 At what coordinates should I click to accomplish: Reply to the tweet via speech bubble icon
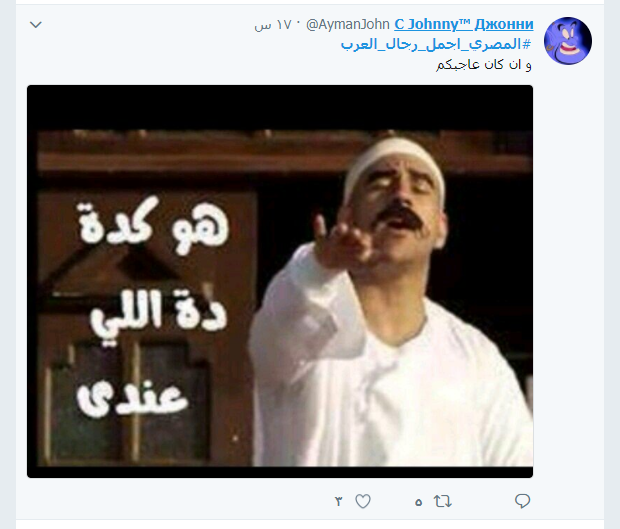pyautogui.click(x=522, y=501)
